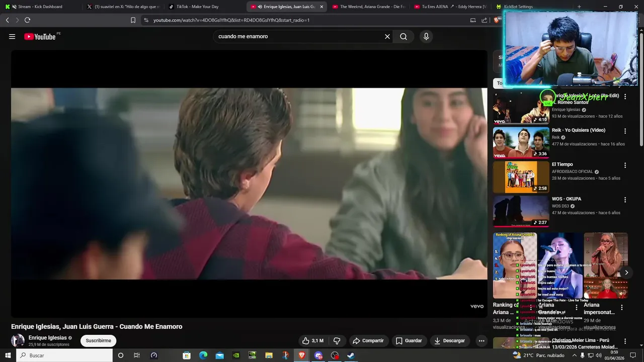Clear the search box with X

pos(387,37)
